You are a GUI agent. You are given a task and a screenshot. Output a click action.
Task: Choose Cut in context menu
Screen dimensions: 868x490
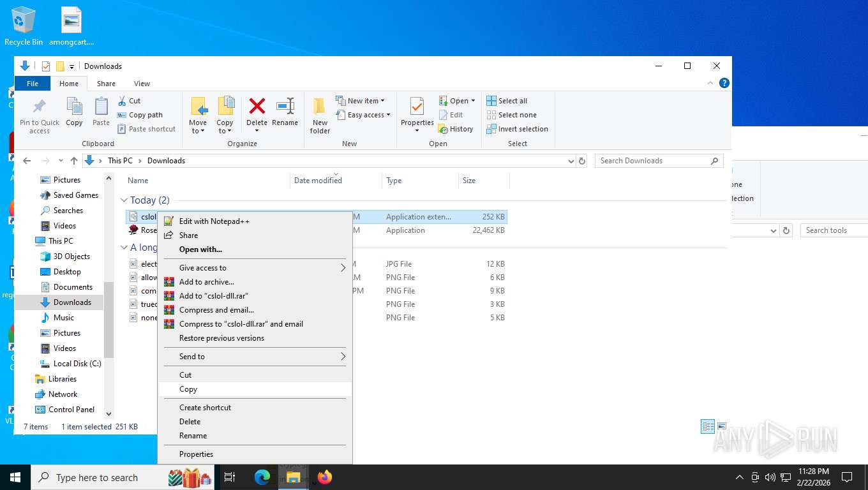click(255, 375)
